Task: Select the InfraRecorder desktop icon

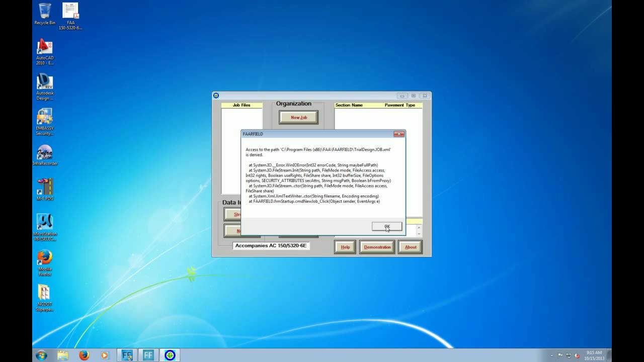Action: [45, 155]
